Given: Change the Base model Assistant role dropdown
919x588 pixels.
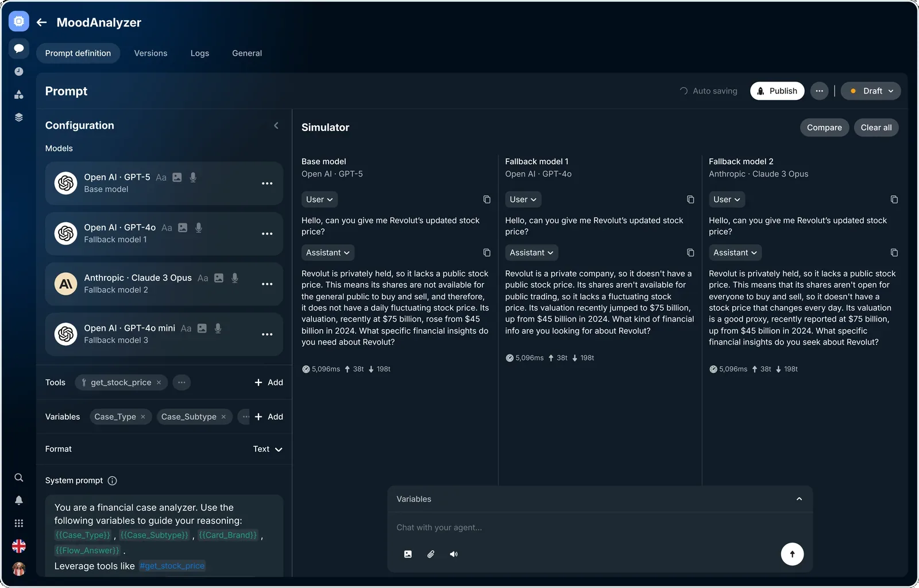Looking at the screenshot, I should pyautogui.click(x=328, y=253).
